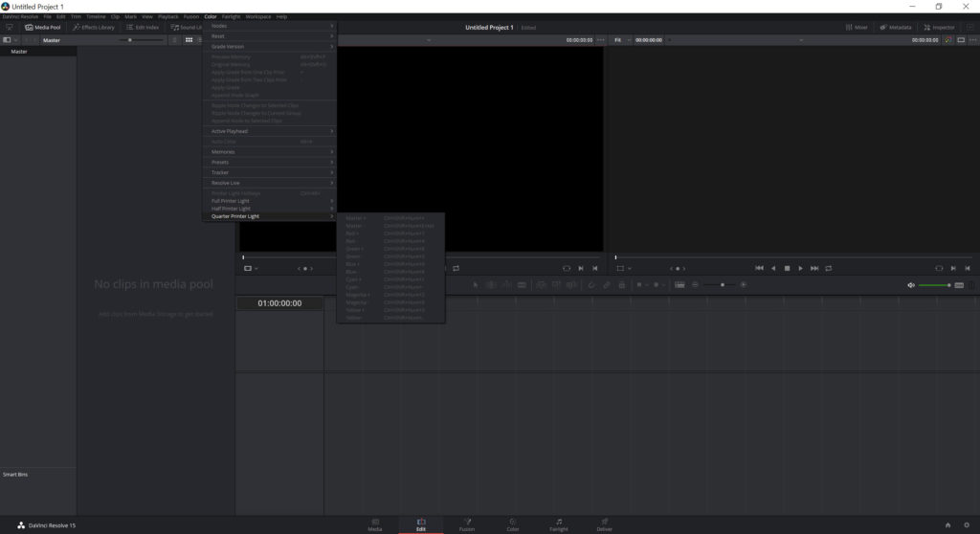Click the Mark In icon in source viewer
The width and height of the screenshot is (980, 534).
tap(581, 268)
